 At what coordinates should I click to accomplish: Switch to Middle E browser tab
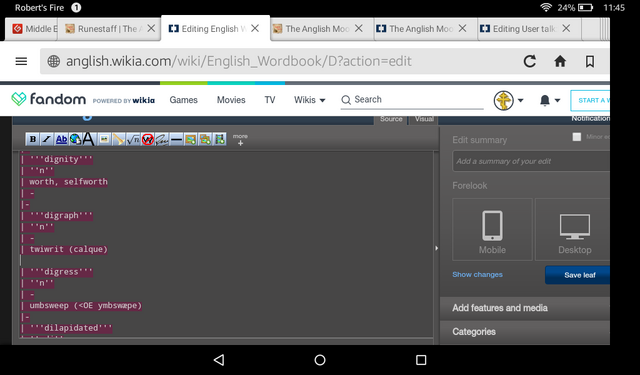click(x=35, y=29)
